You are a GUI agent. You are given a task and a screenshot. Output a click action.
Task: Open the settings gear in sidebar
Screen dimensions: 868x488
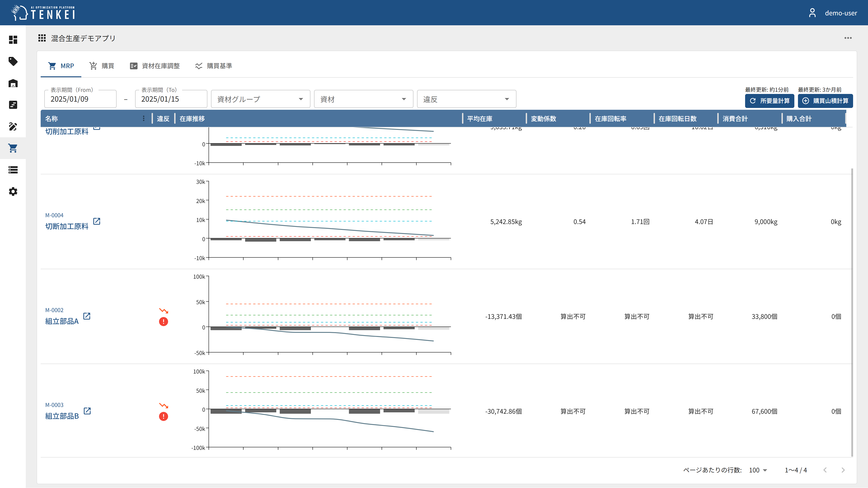pyautogui.click(x=13, y=192)
